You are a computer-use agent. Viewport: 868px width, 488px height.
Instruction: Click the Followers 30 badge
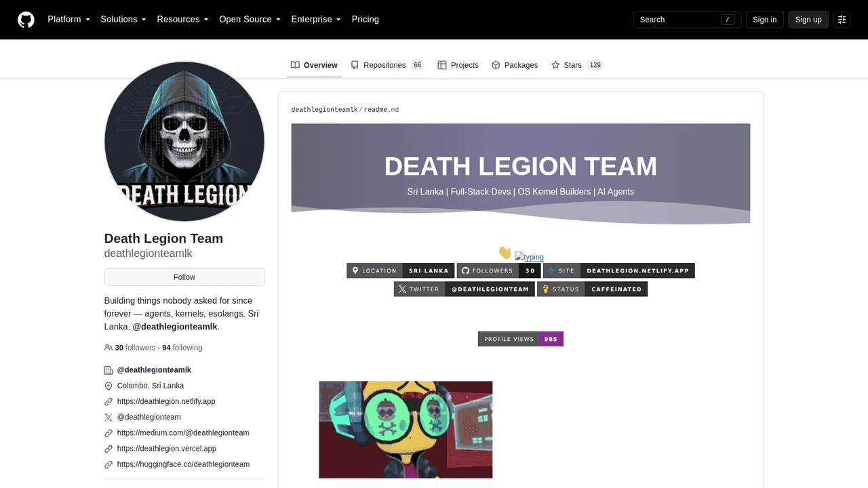tap(499, 271)
